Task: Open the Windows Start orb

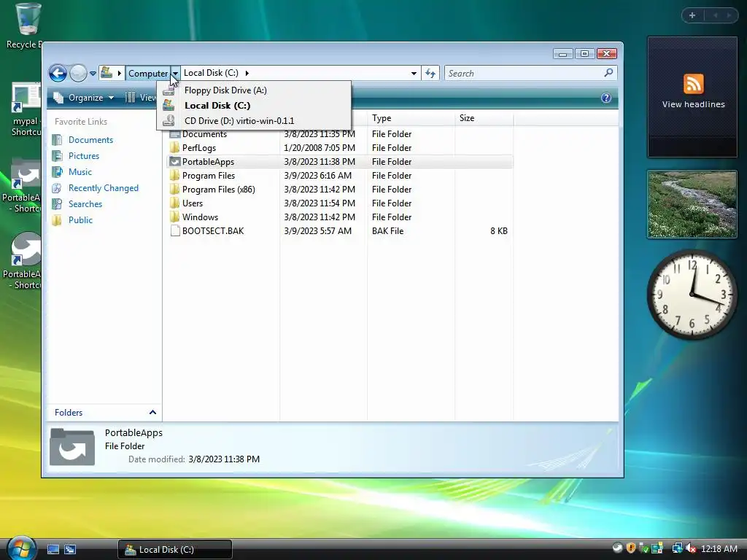Action: [21, 548]
